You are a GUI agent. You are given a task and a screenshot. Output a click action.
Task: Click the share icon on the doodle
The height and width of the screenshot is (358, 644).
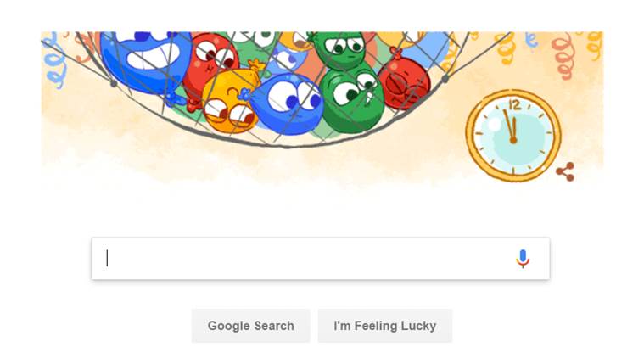coord(565,171)
